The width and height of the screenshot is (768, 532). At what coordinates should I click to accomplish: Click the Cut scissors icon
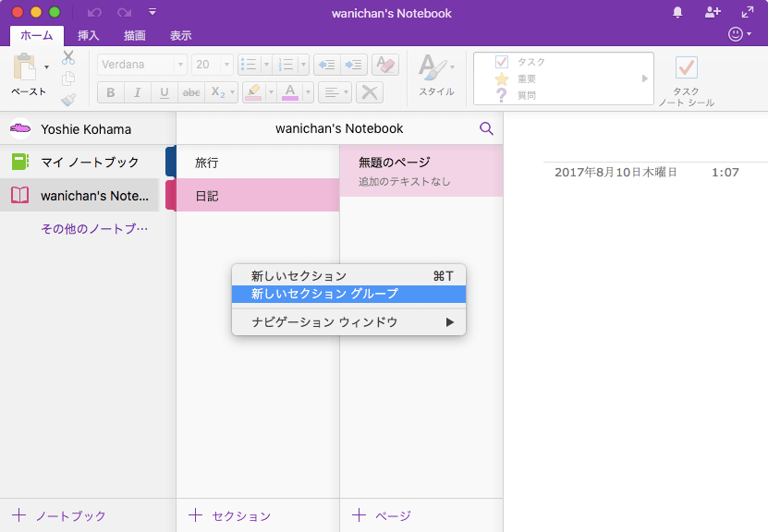point(68,58)
